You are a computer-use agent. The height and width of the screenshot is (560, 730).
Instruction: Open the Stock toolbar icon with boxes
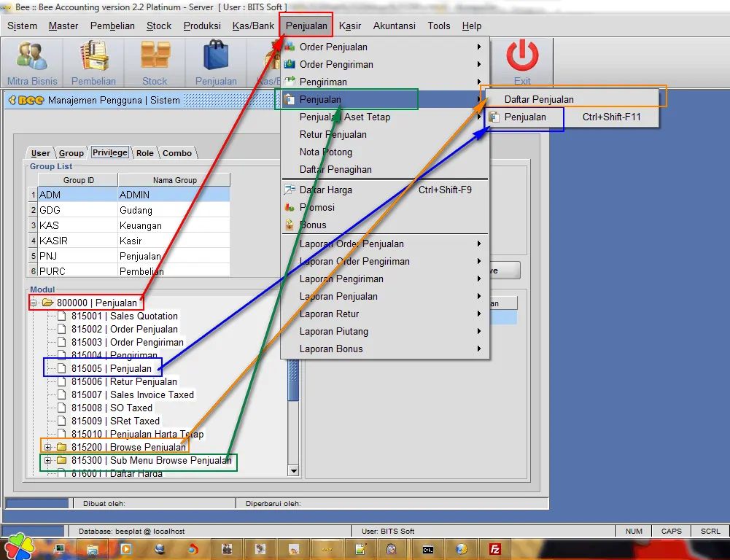coord(155,63)
